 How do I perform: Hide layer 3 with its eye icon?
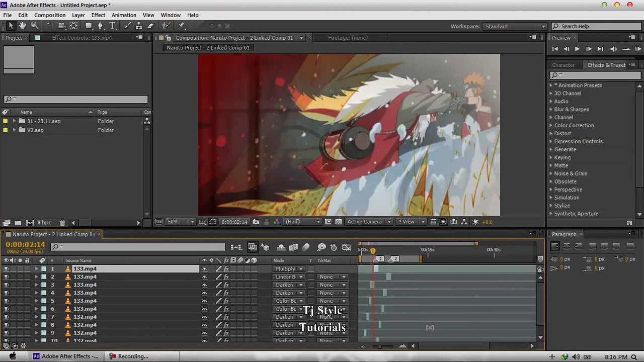(6, 285)
